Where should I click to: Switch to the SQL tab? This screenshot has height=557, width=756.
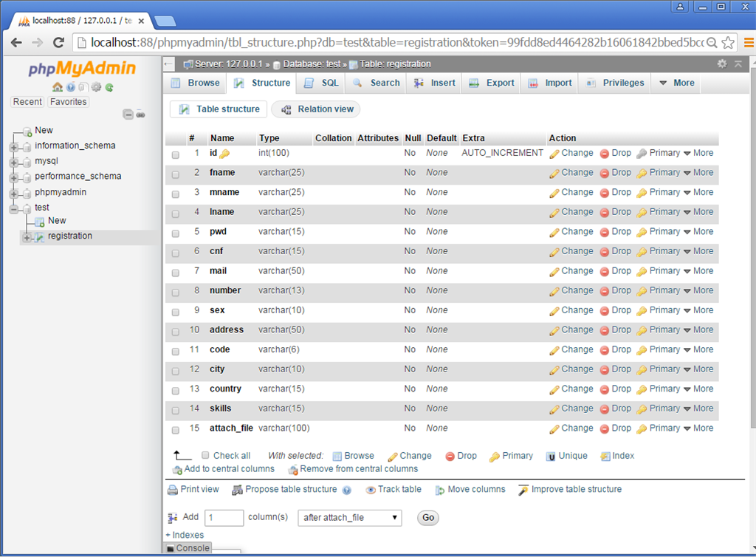(x=321, y=83)
